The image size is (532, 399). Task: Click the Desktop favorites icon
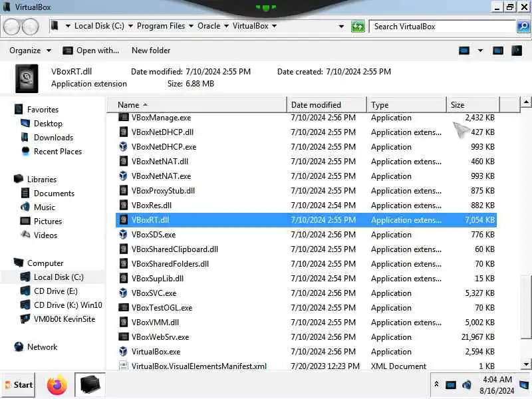click(x=25, y=123)
